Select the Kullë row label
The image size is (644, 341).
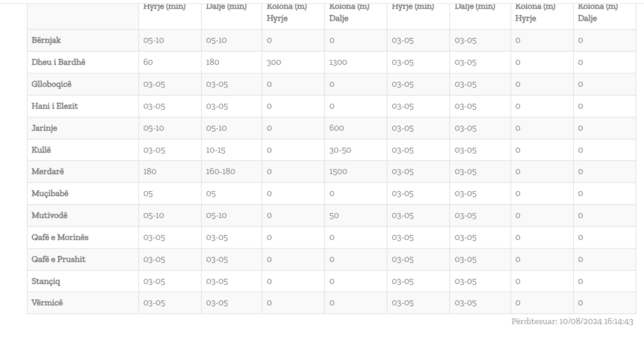pos(41,149)
